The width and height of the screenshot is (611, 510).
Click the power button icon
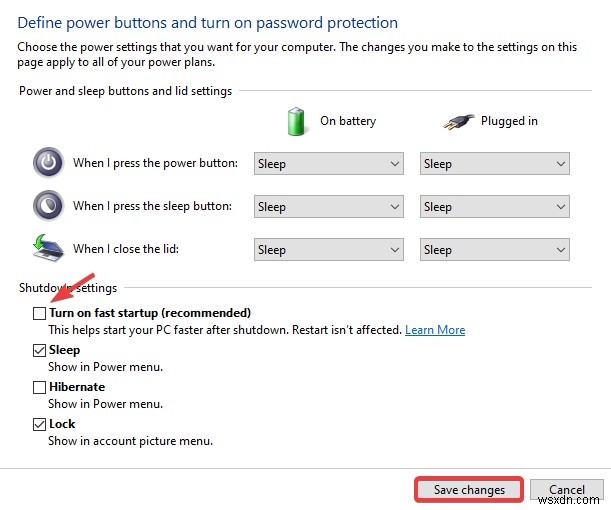47,163
